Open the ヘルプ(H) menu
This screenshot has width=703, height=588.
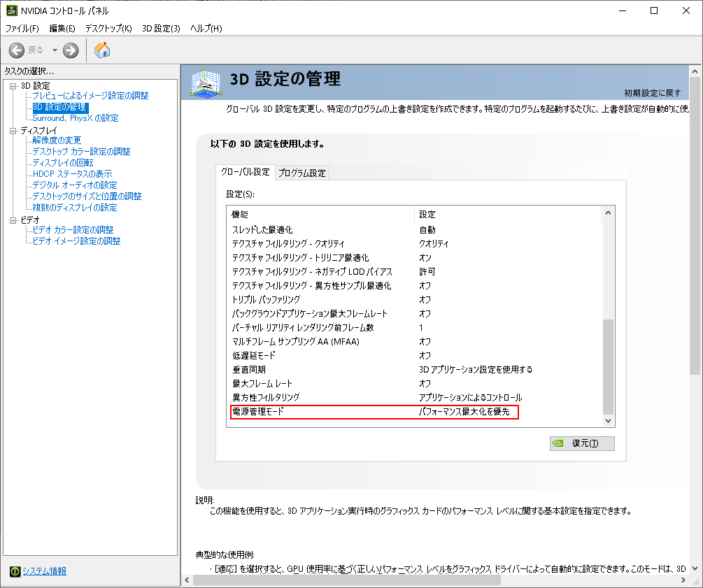206,28
